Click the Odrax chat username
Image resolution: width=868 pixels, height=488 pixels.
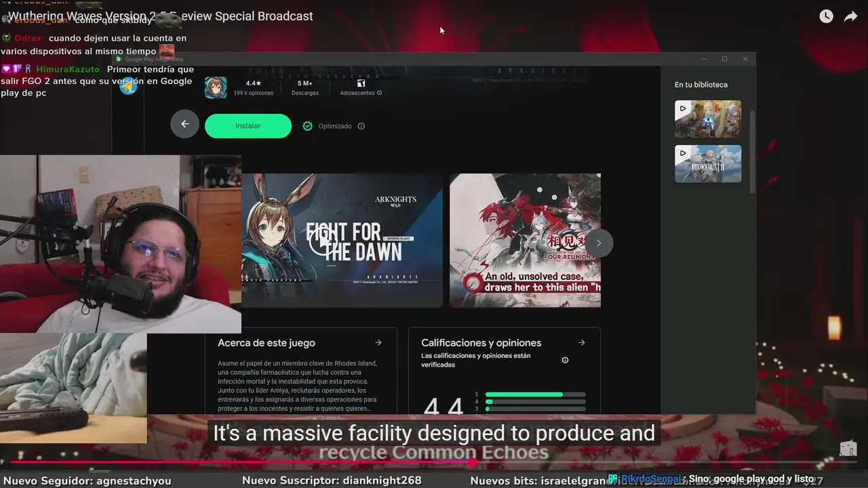[29, 39]
